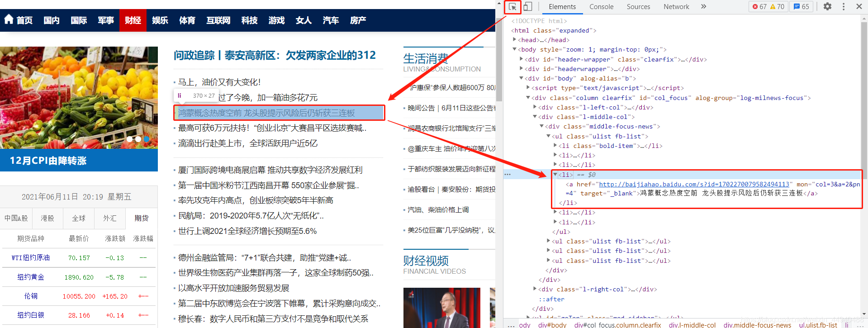Click the red error count badge
The height and width of the screenshot is (328, 868).
(759, 7)
